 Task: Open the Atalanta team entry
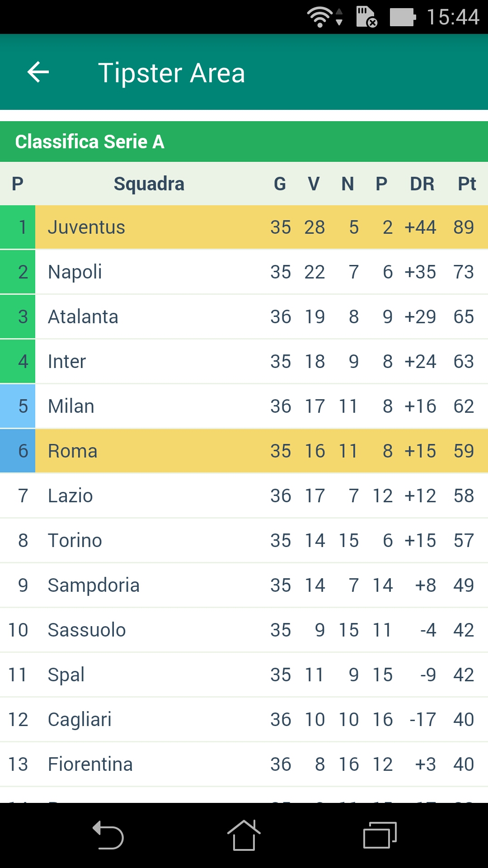coord(244,316)
